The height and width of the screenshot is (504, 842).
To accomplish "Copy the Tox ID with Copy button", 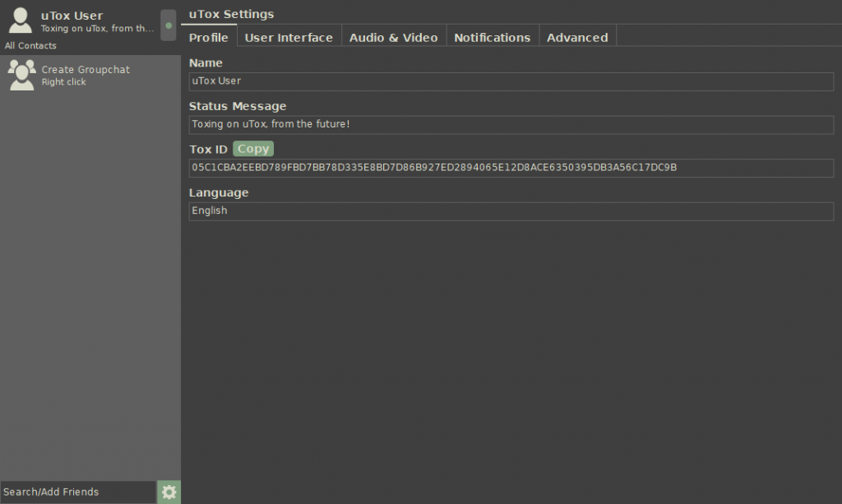I will point(253,149).
